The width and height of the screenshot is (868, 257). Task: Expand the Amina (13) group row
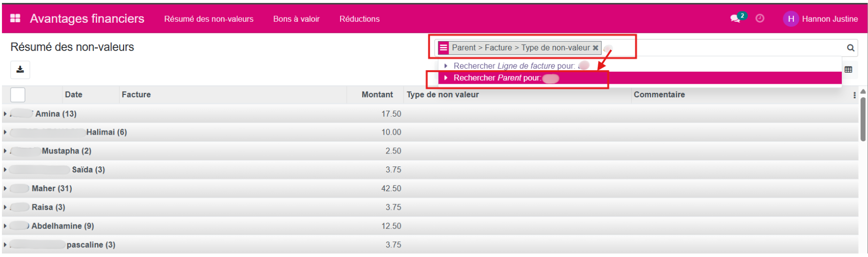coord(5,114)
